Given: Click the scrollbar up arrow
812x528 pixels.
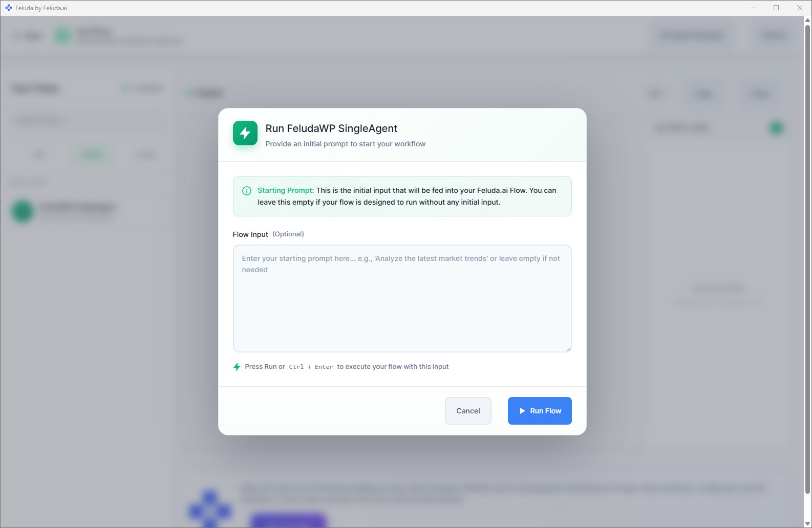Looking at the screenshot, I should pyautogui.click(x=807, y=20).
